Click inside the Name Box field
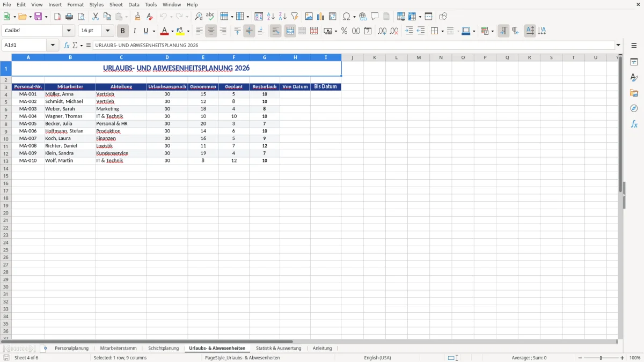Screen dimensions: 644x362 (x=24, y=45)
